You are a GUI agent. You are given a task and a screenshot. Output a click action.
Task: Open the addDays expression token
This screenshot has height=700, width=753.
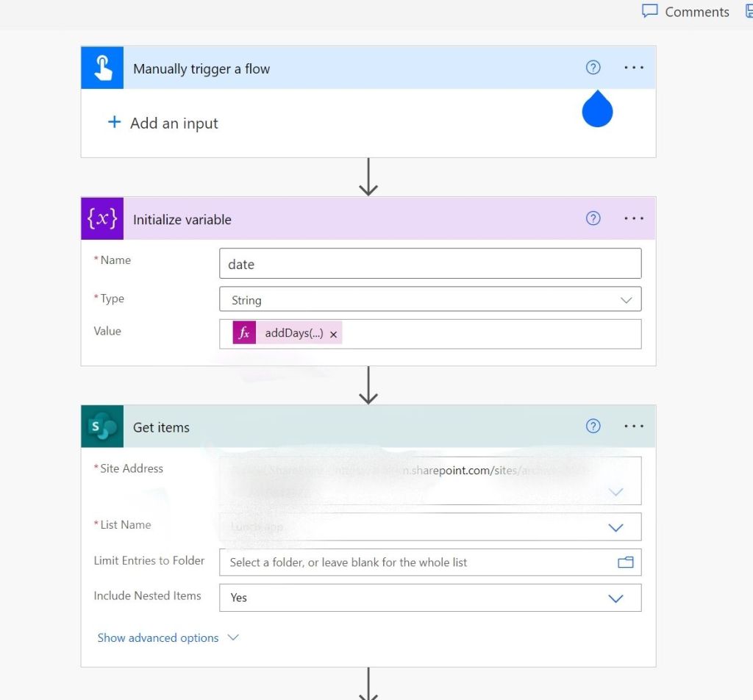[293, 333]
